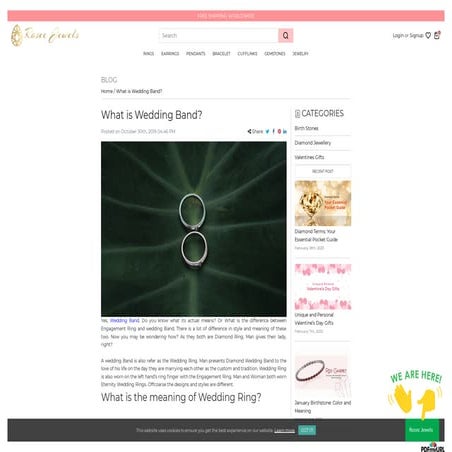Screen dimensions: 452x452
Task: Share the post on Facebook
Action: click(x=274, y=131)
